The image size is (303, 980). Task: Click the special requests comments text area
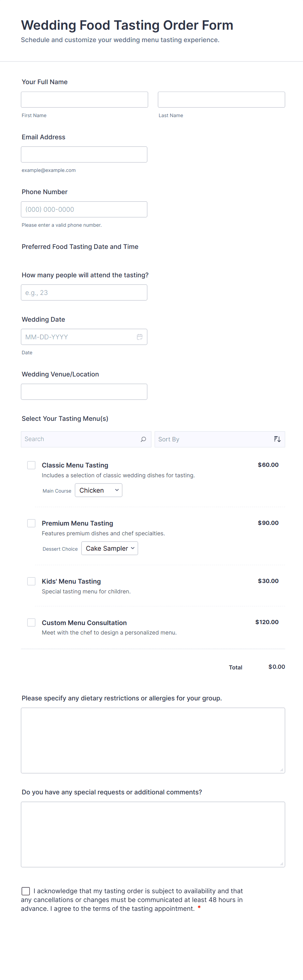[x=153, y=834]
